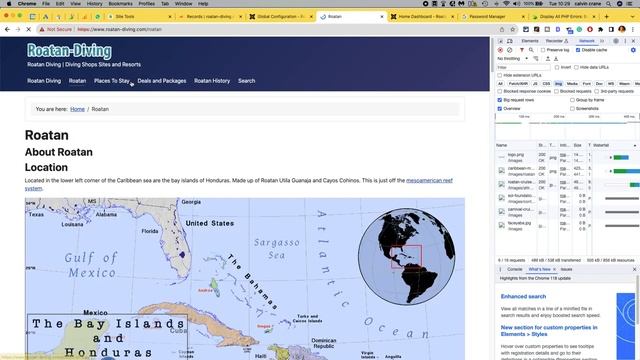Check Hide data URLs checkbox

(576, 67)
